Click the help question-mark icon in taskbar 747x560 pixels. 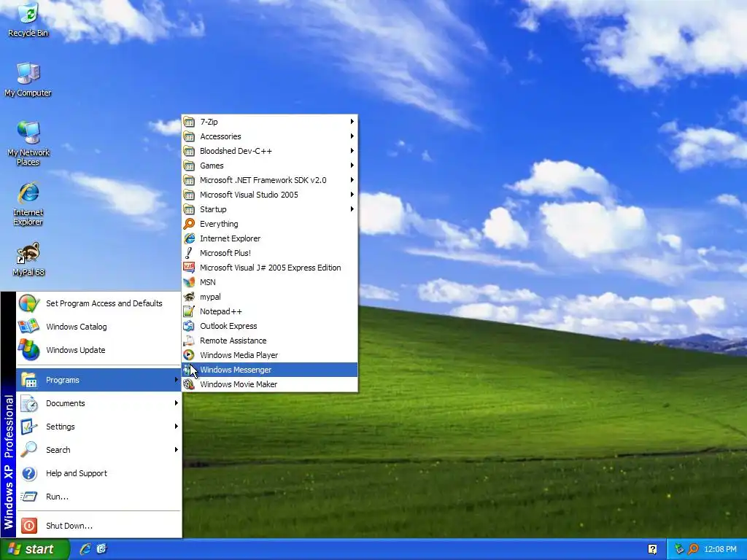coord(653,549)
